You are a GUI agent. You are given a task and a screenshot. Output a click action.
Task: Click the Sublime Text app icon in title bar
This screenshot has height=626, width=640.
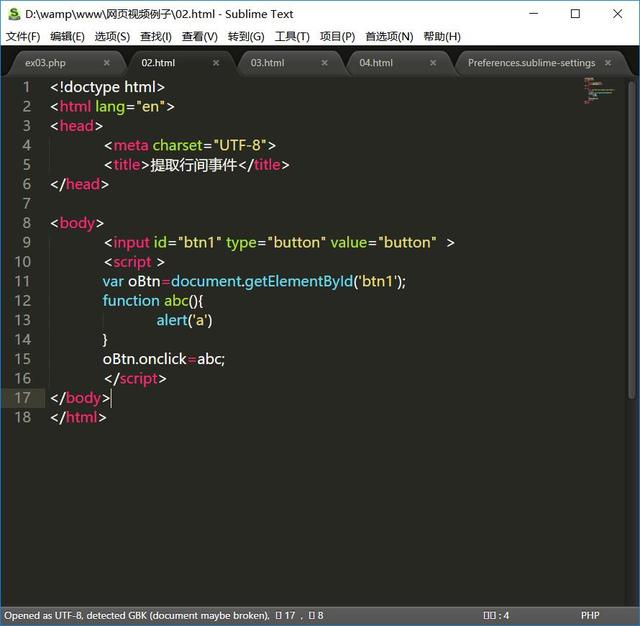pos(14,14)
